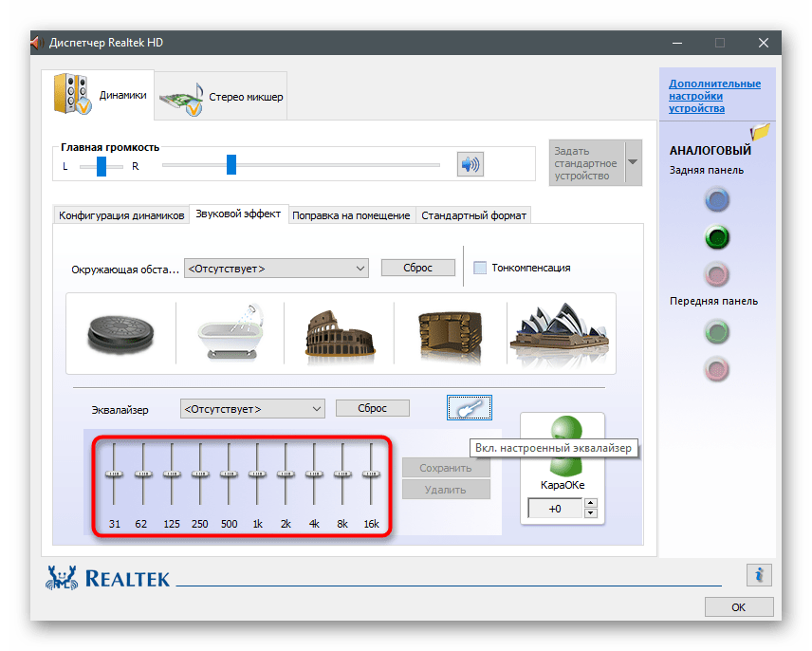
Task: Click the info icon near OK
Action: point(758,575)
